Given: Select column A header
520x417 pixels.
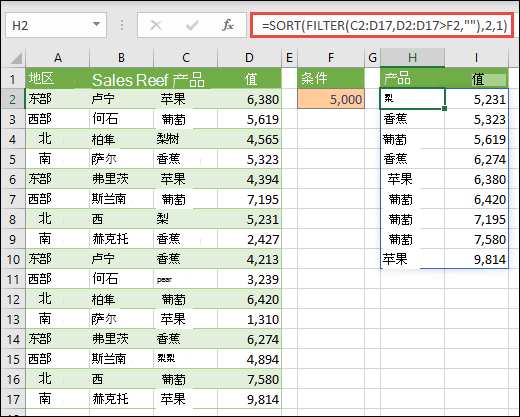Looking at the screenshot, I should point(58,58).
